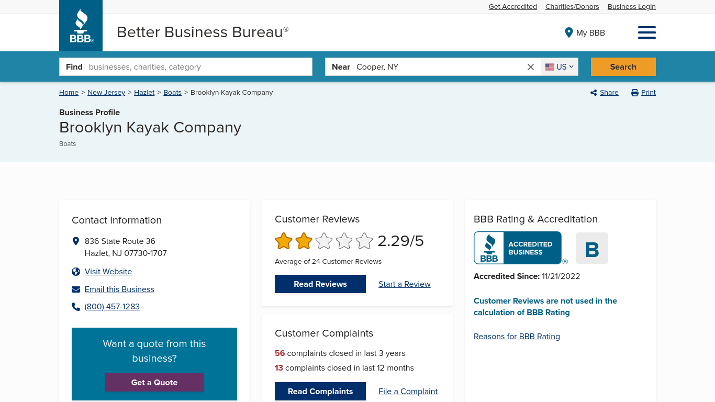Screen dimensions: 715x402
Task: Click the Read Reviews button
Action: (320, 284)
